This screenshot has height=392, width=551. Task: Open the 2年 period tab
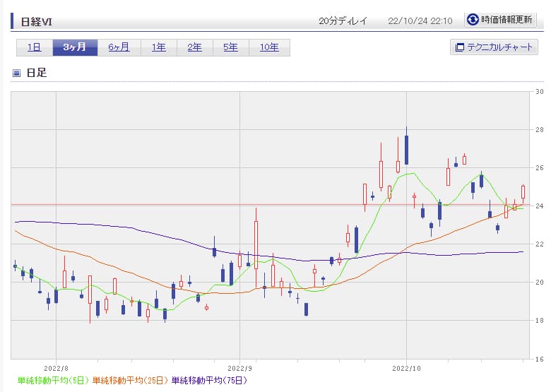[x=194, y=47]
